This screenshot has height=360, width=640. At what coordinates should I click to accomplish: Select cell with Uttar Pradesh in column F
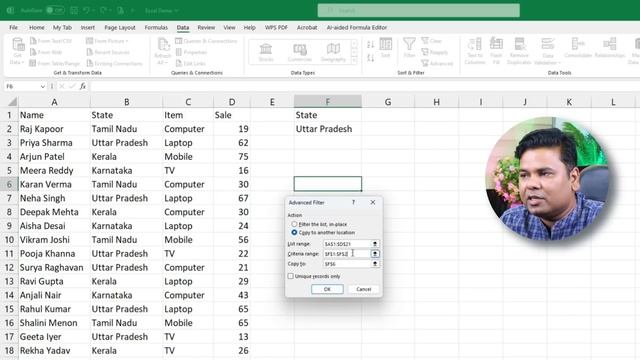tap(328, 129)
